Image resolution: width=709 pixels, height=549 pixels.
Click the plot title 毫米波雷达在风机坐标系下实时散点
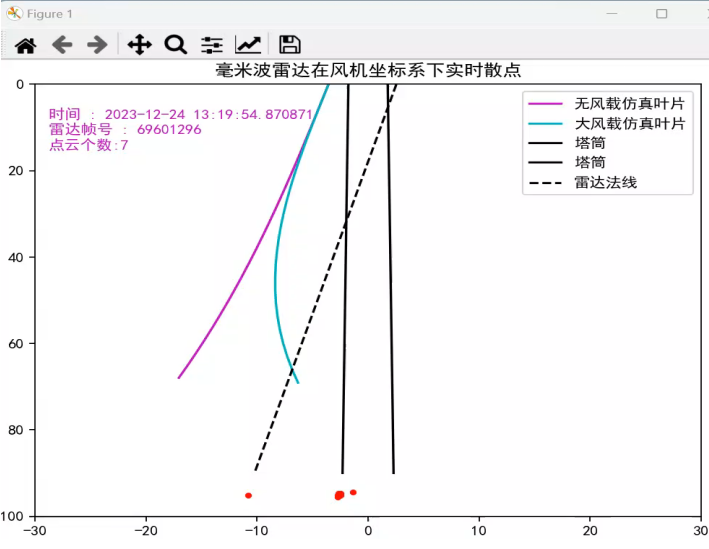pyautogui.click(x=368, y=70)
